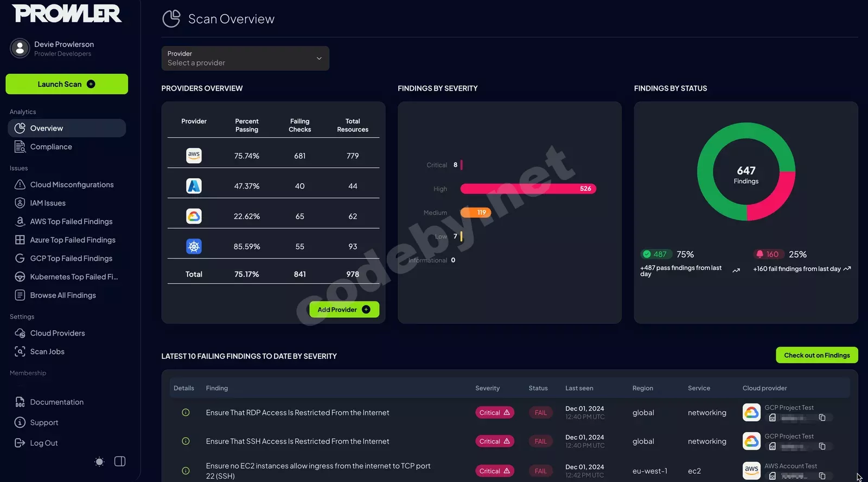Click the GCP 'G' icon in sidebar
The width and height of the screenshot is (868, 482).
point(20,258)
